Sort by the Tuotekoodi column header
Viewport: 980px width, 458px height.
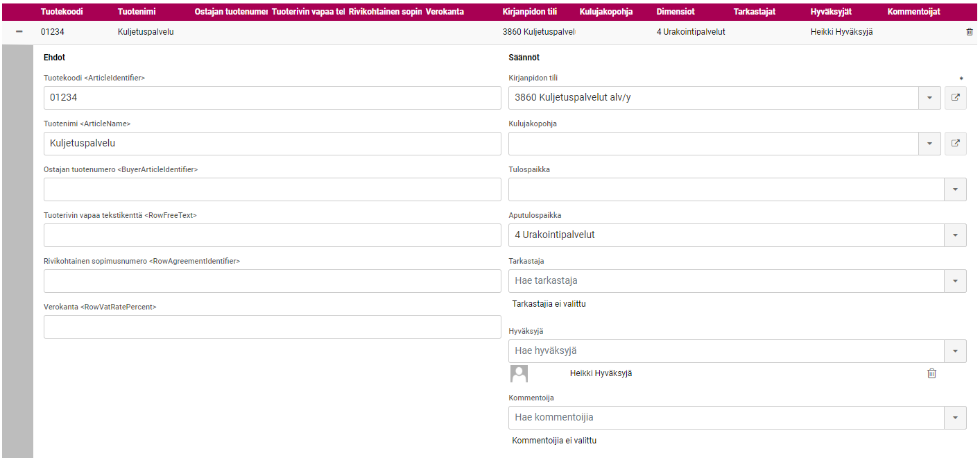[x=62, y=12]
